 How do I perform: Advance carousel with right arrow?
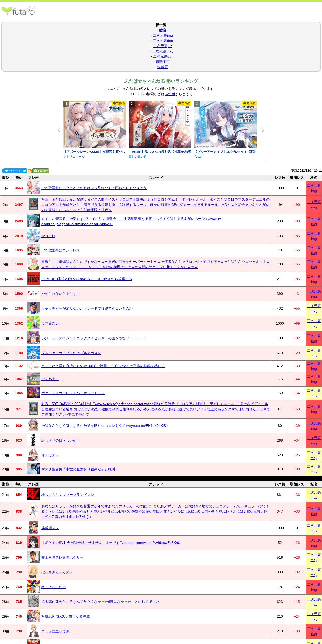coord(263,130)
